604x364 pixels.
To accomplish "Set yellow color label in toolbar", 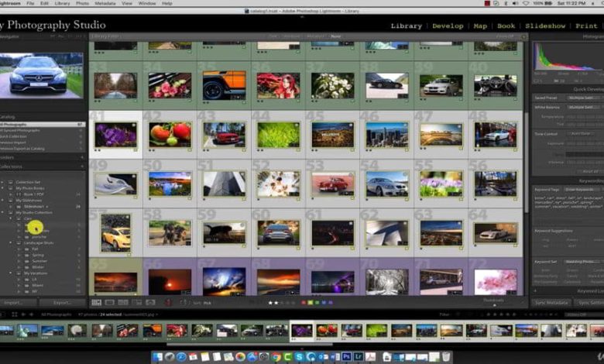I will [310, 303].
